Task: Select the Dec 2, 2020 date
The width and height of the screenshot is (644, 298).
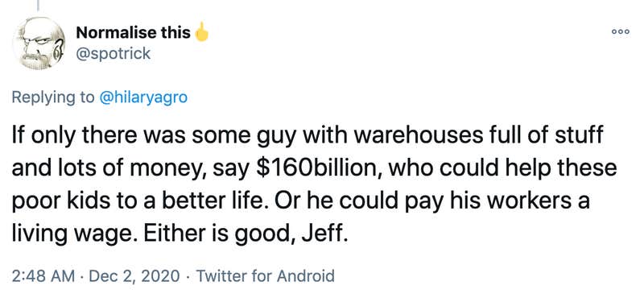Action: tap(134, 275)
